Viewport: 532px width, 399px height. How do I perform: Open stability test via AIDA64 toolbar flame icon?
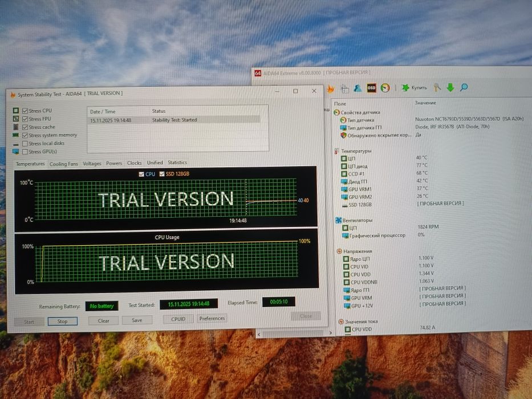[330, 89]
